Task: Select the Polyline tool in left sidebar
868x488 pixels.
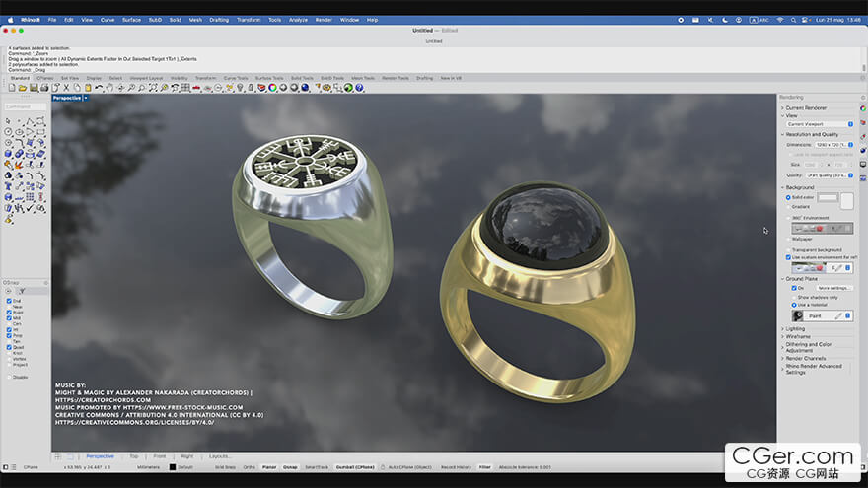Action: click(30, 121)
